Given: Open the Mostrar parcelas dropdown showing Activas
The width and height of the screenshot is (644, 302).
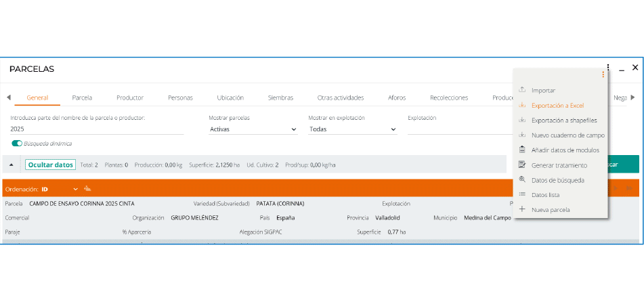Looking at the screenshot, I should 253,129.
